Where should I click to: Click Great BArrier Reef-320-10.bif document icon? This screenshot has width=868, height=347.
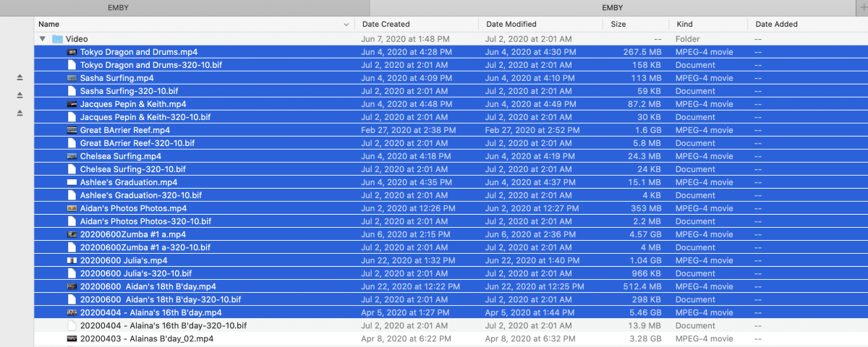[72, 143]
